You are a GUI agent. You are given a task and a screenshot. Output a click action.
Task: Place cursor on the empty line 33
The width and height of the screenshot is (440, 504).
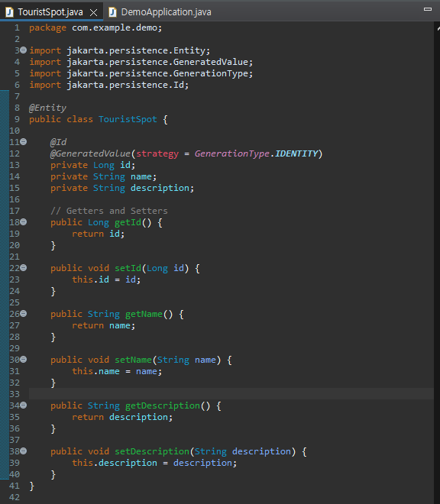(x=231, y=394)
